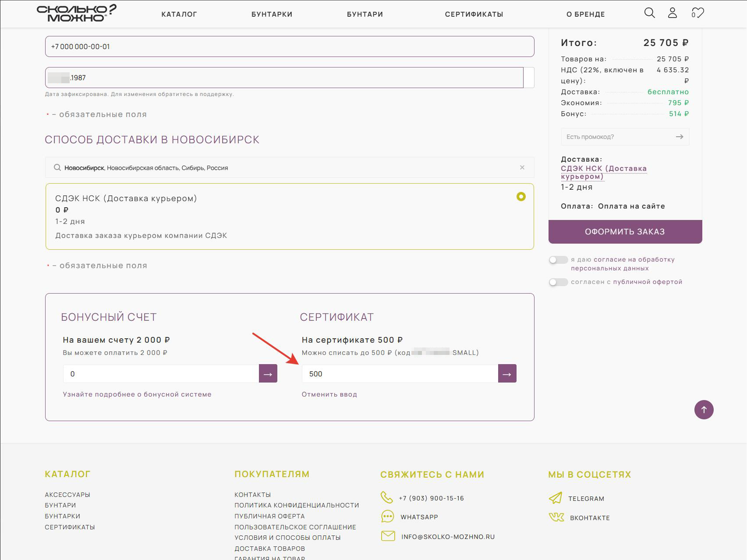Click the phone icon in contacts
The height and width of the screenshot is (560, 747).
click(386, 497)
